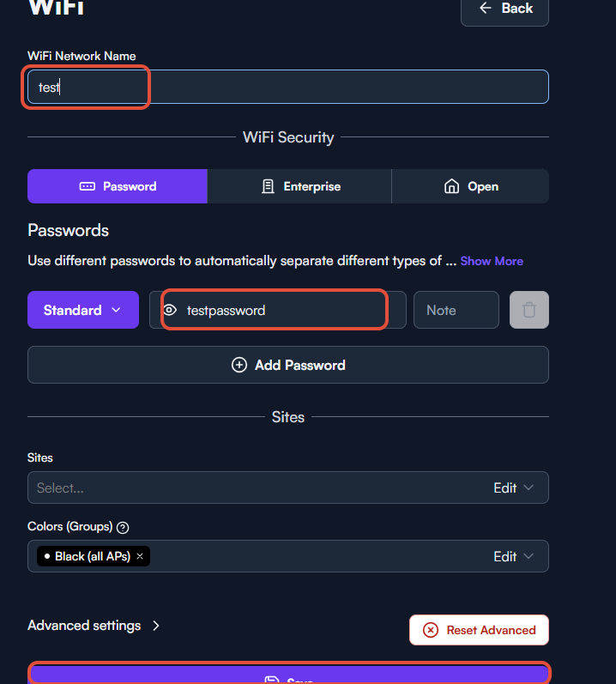Click the Show More link

click(492, 261)
